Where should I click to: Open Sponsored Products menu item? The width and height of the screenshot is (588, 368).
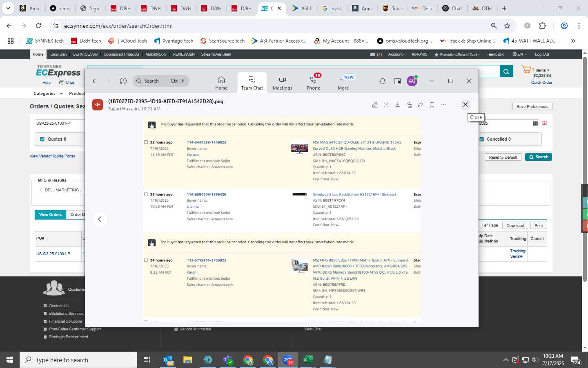click(x=121, y=54)
